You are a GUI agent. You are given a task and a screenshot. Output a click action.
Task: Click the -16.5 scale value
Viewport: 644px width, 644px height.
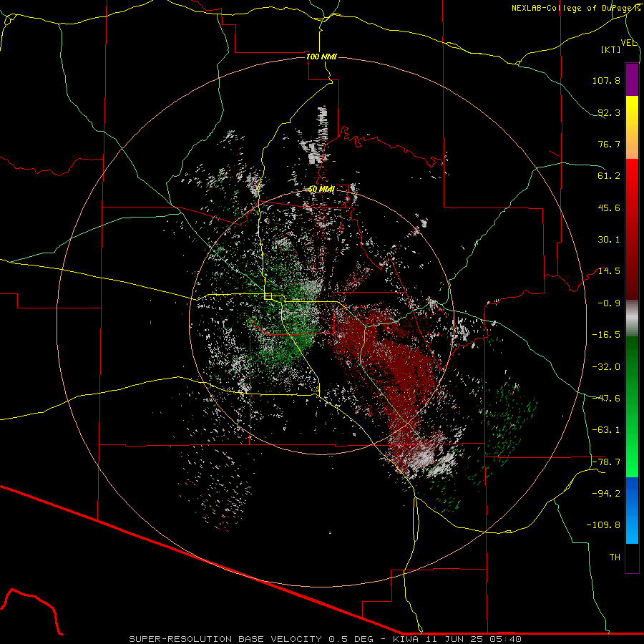(x=606, y=335)
